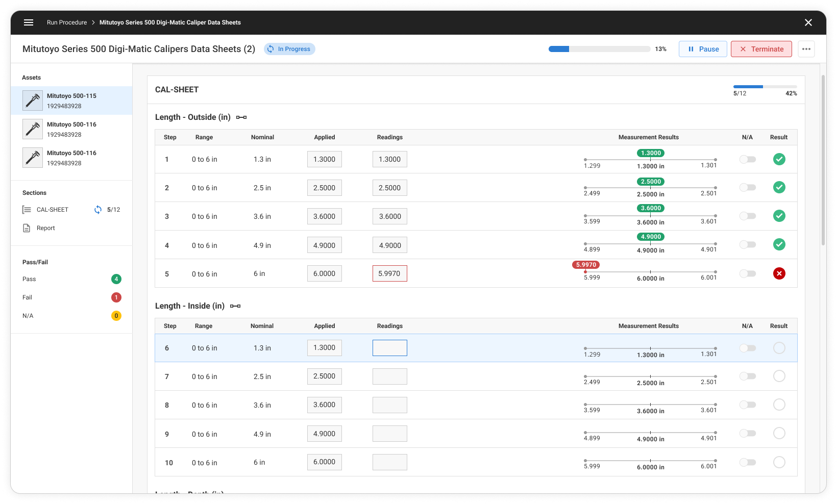This screenshot has width=837, height=504.
Task: Close the procedure with the X icon
Action: pyautogui.click(x=808, y=22)
